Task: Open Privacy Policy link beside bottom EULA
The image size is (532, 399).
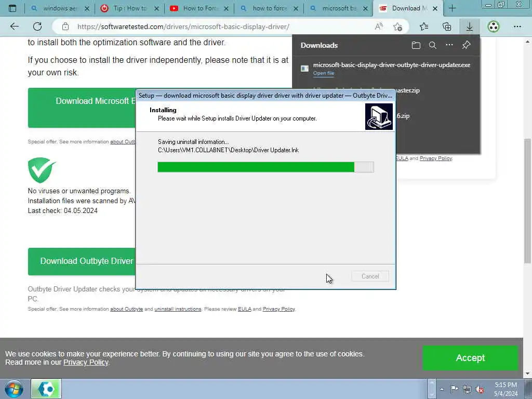Action: 279,309
